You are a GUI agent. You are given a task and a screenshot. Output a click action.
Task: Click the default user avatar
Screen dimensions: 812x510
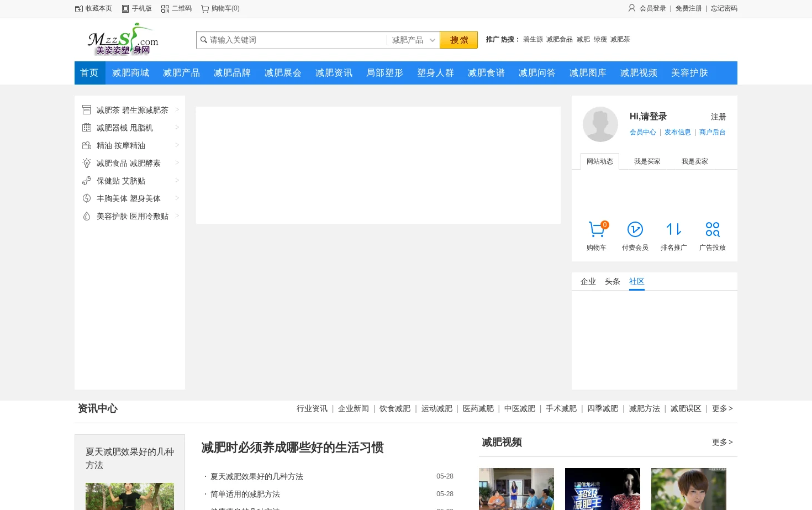pyautogui.click(x=600, y=124)
